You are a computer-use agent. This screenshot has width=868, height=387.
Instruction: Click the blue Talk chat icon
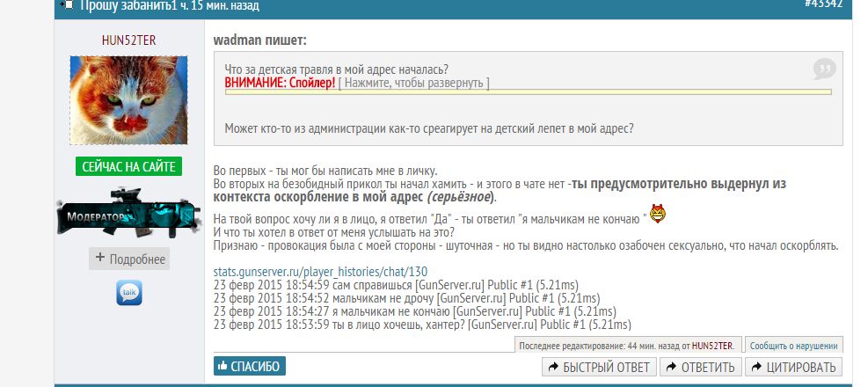(129, 293)
